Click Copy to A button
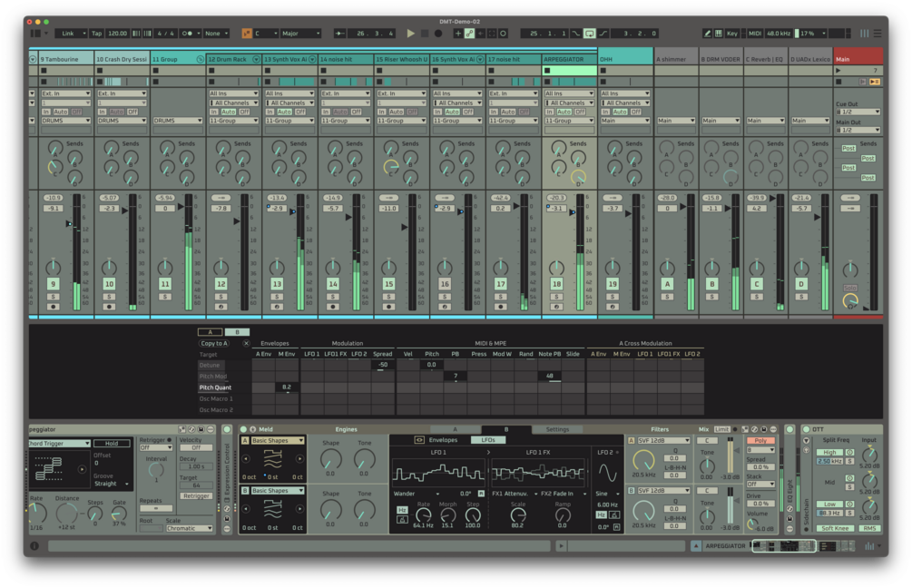 pyautogui.click(x=214, y=343)
